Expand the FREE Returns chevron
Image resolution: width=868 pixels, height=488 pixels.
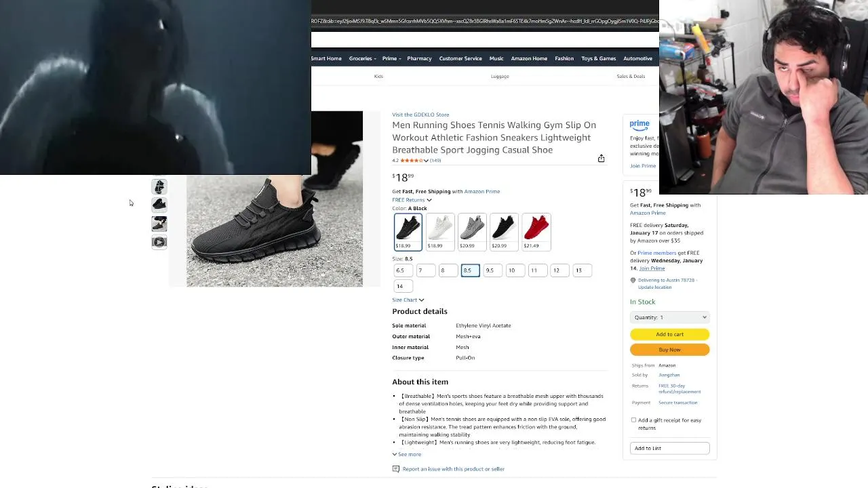click(429, 200)
